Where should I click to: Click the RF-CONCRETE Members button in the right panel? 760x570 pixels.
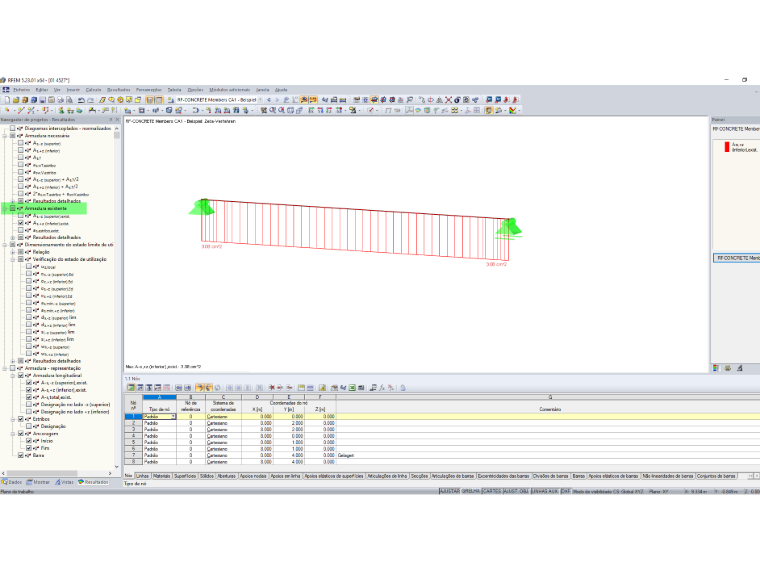point(736,258)
